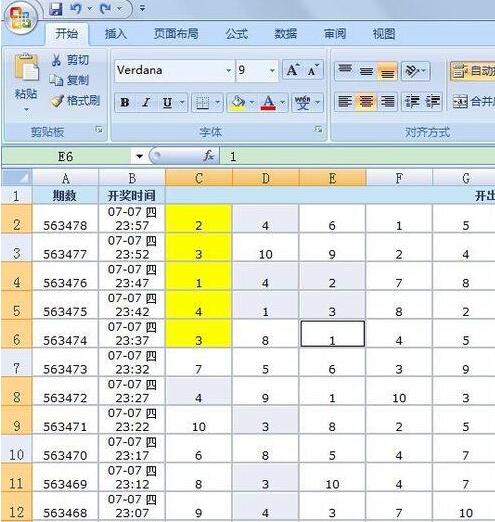
Task: Open the text orientation button
Action: pyautogui.click(x=415, y=71)
